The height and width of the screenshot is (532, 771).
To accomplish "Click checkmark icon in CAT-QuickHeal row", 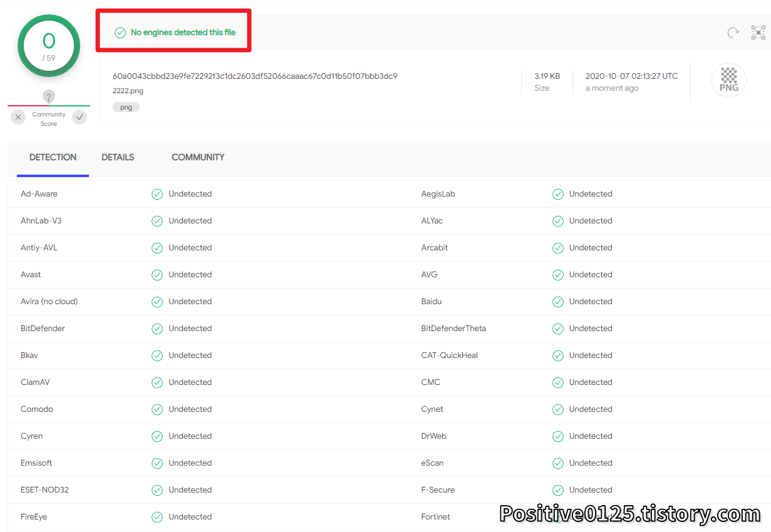I will 558,356.
